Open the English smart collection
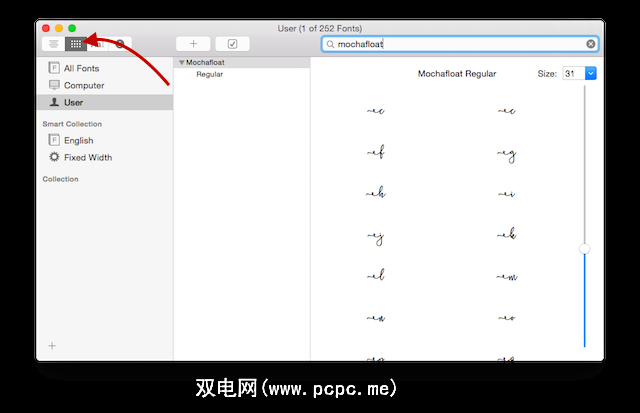Viewport: 640px width, 413px height. (x=105, y=140)
